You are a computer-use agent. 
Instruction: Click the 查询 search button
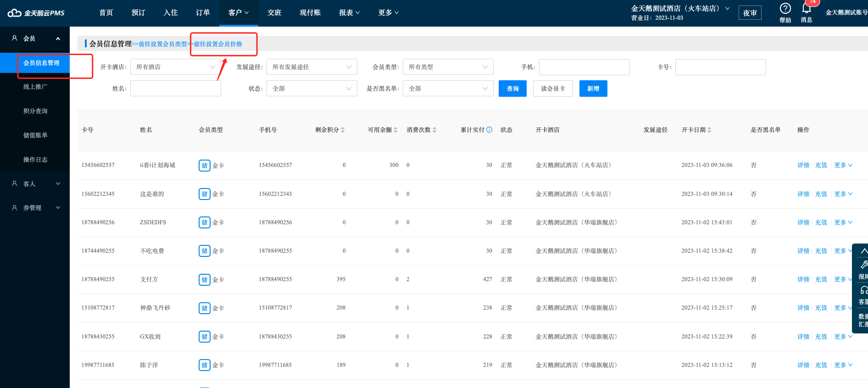click(512, 89)
